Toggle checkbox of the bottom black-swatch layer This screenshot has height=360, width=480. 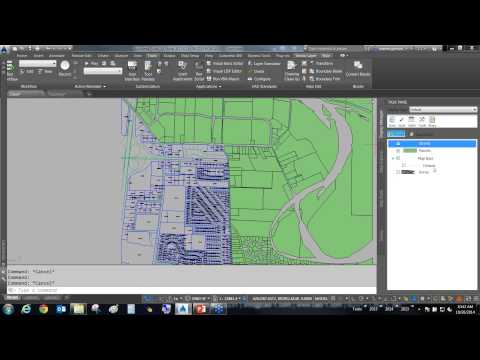pos(398,172)
